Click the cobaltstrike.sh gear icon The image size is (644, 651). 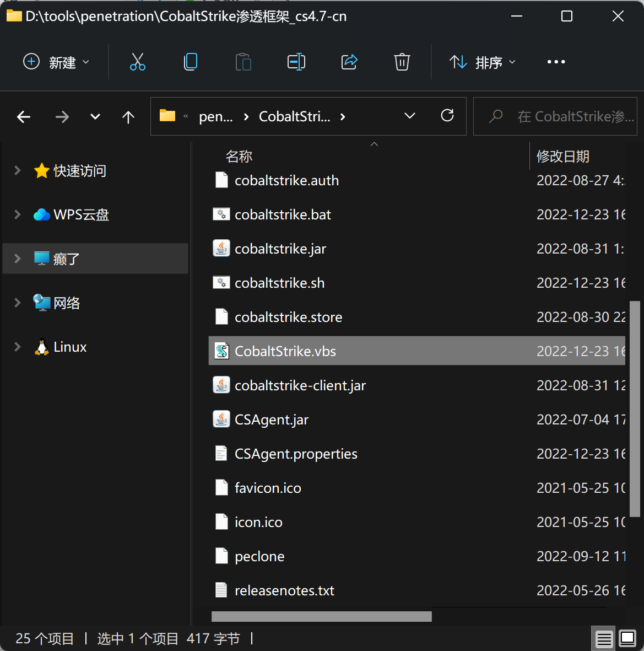pos(221,283)
